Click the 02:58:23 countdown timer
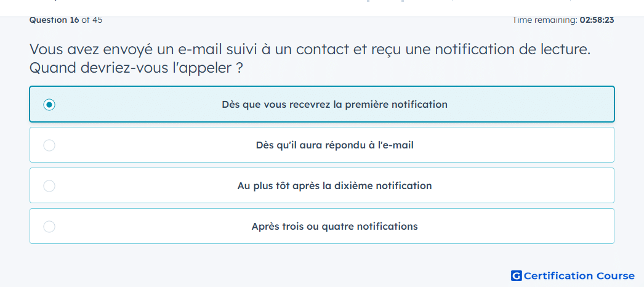 coord(597,20)
